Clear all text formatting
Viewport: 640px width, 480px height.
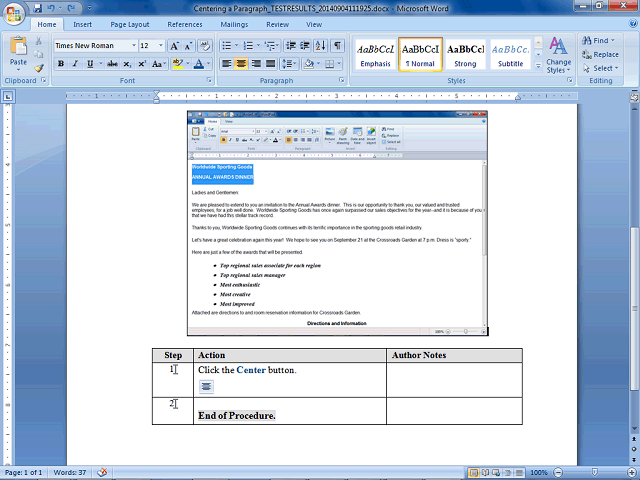click(205, 46)
